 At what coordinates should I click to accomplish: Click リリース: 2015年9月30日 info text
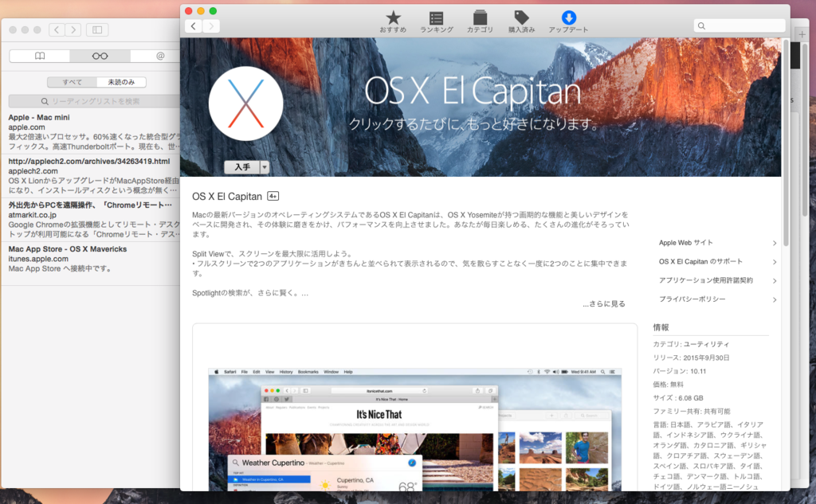pos(691,357)
